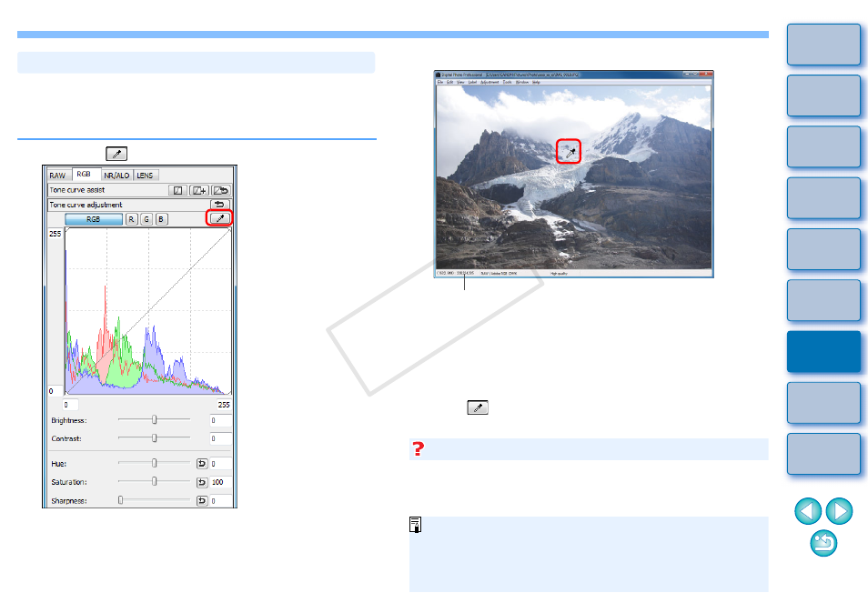Click the Sharpness slider handle
This screenshot has height=613, width=868.
[x=121, y=500]
